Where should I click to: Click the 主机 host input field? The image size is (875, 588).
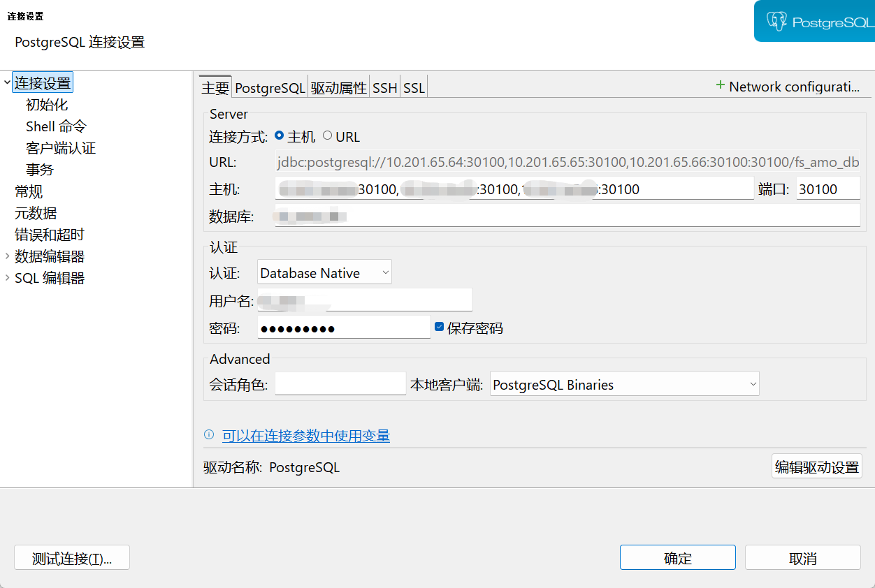click(514, 189)
